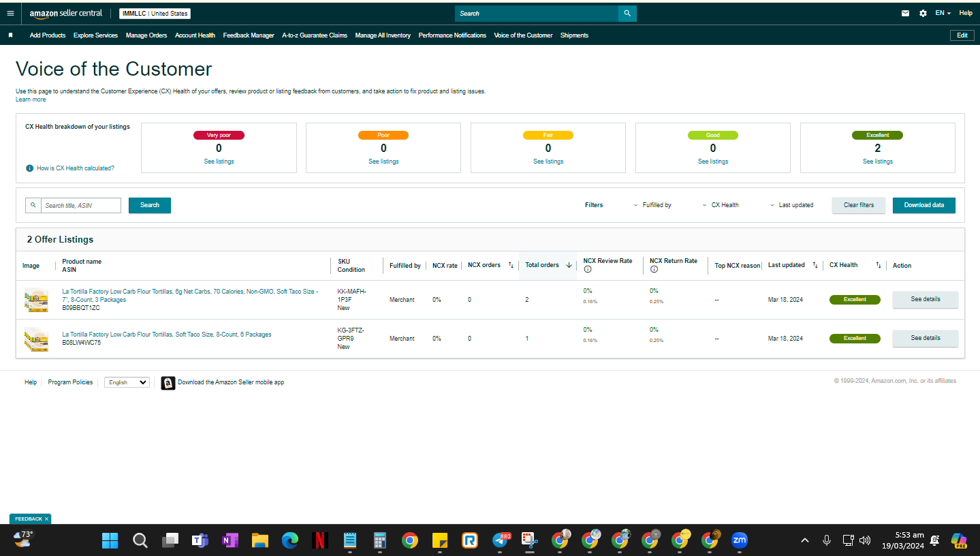See details for 6 Packages tortilla listing

(926, 338)
